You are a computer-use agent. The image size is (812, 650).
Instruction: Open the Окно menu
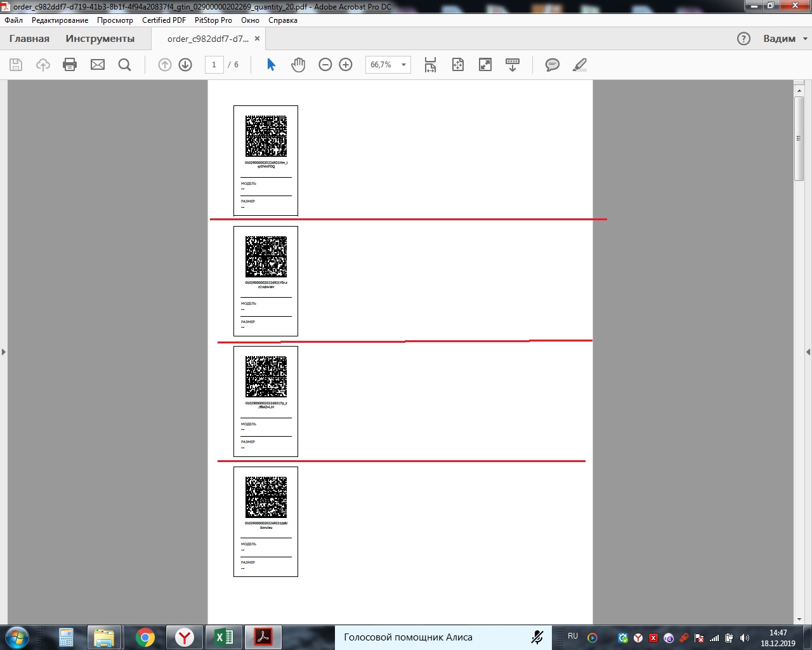click(x=250, y=20)
